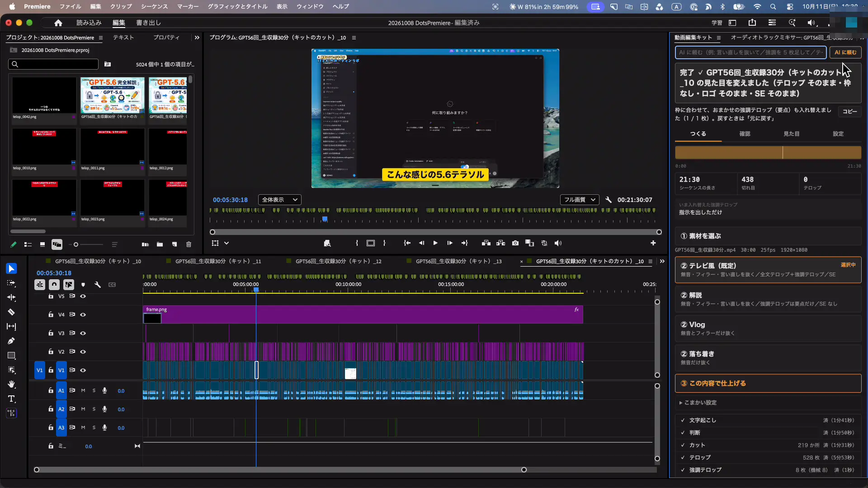The height and width of the screenshot is (488, 868).
Task: Play the program monitor sequence
Action: pyautogui.click(x=435, y=243)
